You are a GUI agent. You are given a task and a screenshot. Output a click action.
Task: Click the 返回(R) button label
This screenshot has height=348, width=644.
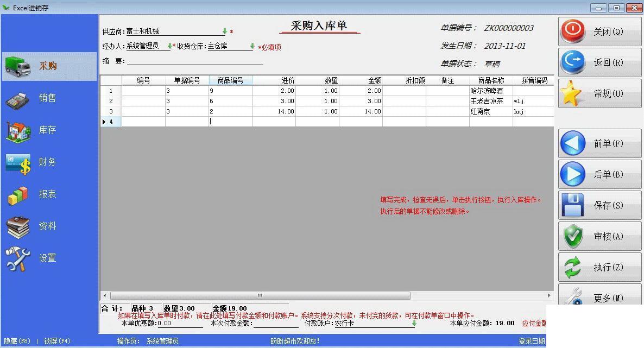(x=609, y=62)
